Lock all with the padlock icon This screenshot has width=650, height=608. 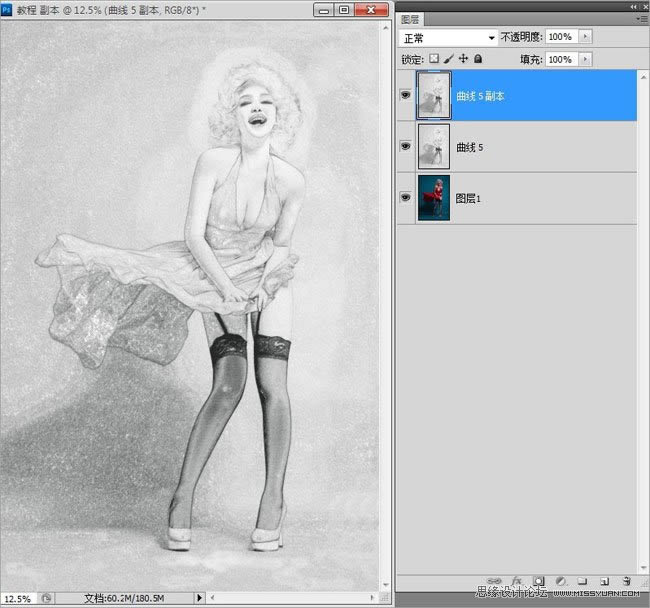click(478, 59)
